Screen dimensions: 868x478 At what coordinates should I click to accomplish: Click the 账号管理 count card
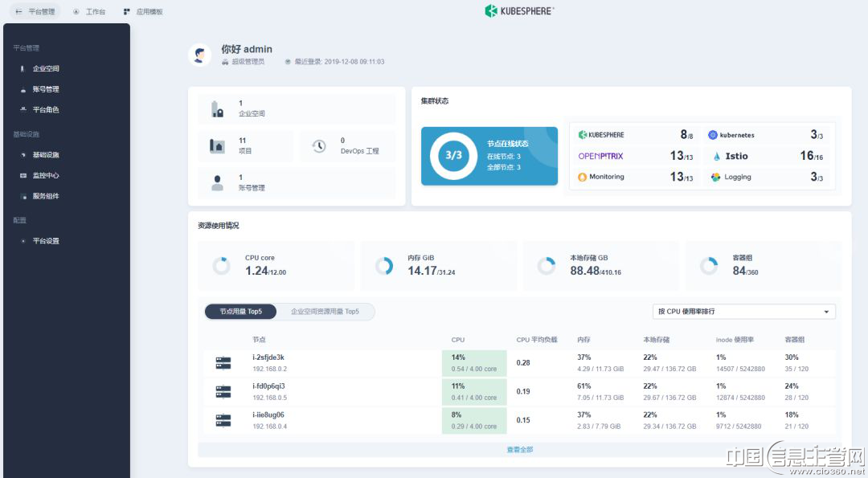click(x=297, y=183)
